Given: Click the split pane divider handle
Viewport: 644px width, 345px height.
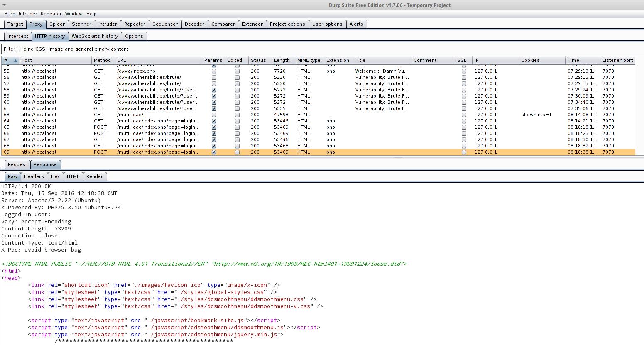Looking at the screenshot, I should 398,157.
